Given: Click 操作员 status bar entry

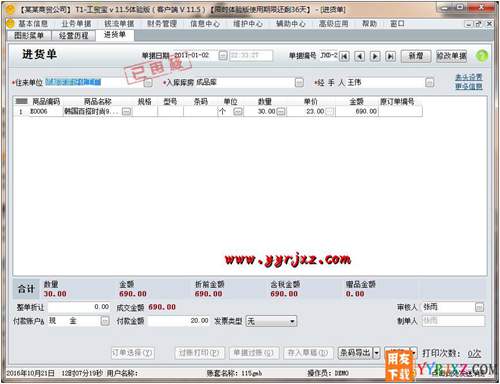Looking at the screenshot, I should [x=328, y=373].
